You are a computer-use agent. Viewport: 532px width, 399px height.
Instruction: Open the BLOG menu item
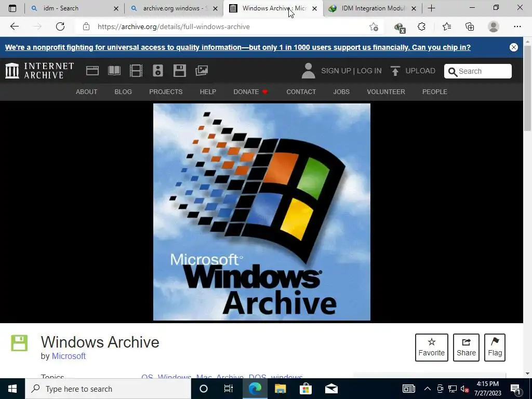123,92
